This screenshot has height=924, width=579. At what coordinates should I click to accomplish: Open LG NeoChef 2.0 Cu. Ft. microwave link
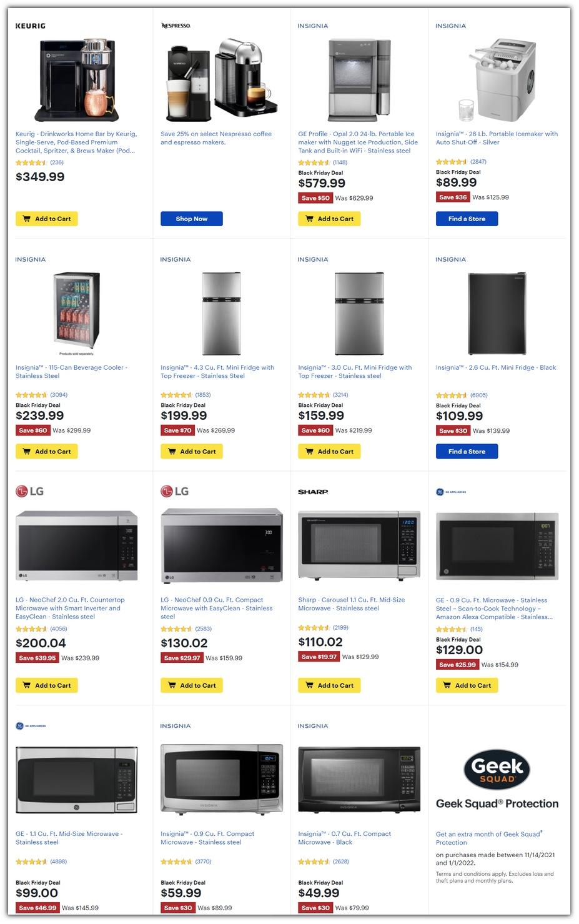tap(69, 608)
